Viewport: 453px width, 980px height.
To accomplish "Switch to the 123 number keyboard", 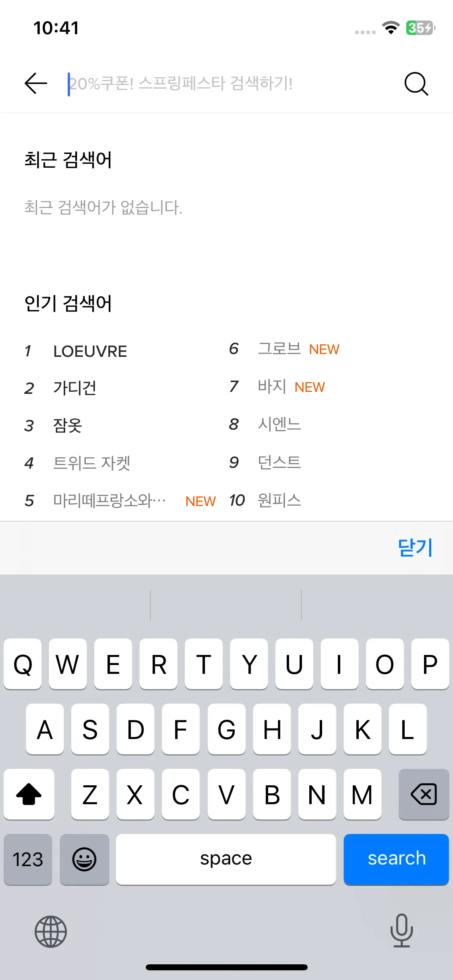I will click(x=28, y=859).
